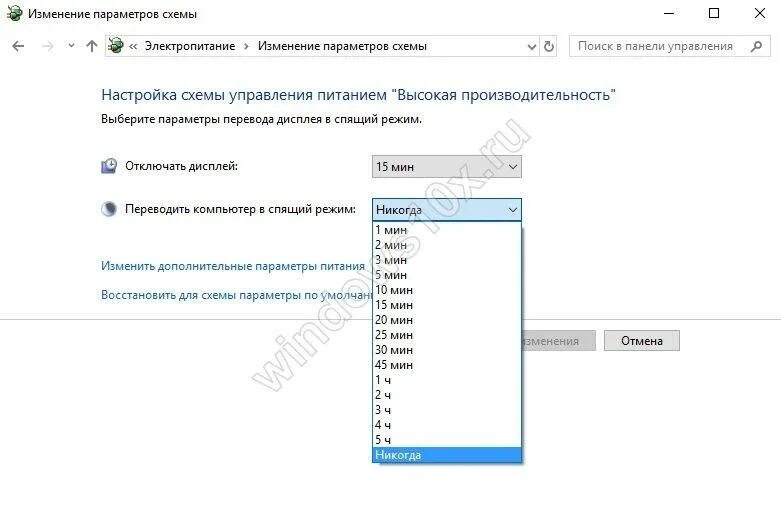Image resolution: width=781 pixels, height=509 pixels.
Task: Choose 15 мин from sleep list
Action: tap(447, 305)
